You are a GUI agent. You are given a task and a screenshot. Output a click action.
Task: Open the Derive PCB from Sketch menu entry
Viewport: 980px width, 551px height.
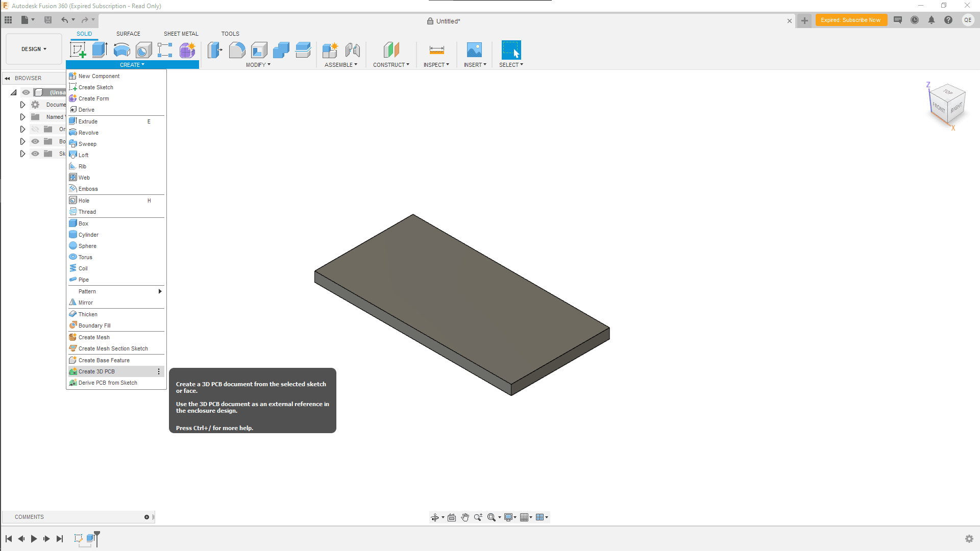pyautogui.click(x=107, y=383)
